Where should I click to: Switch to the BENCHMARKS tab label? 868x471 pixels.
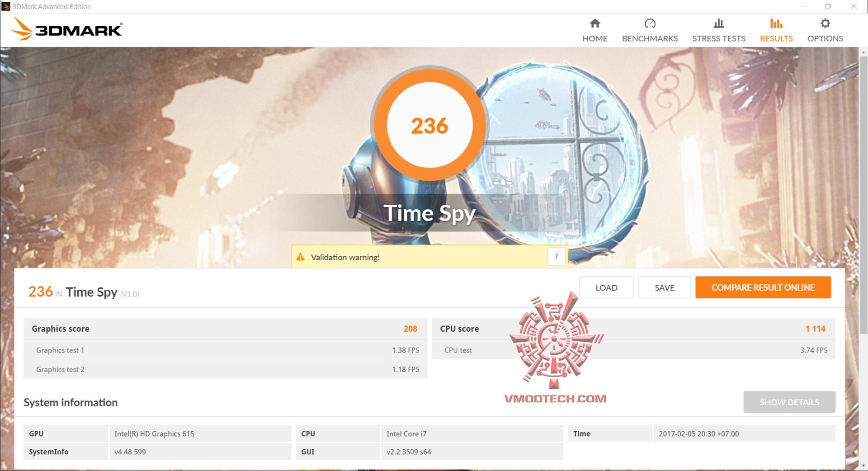coord(650,38)
